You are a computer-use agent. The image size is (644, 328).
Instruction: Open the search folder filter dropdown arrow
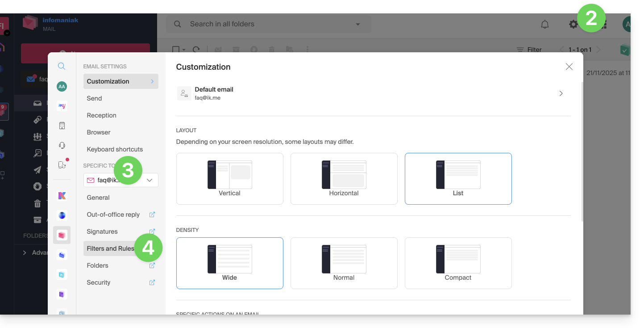click(357, 25)
